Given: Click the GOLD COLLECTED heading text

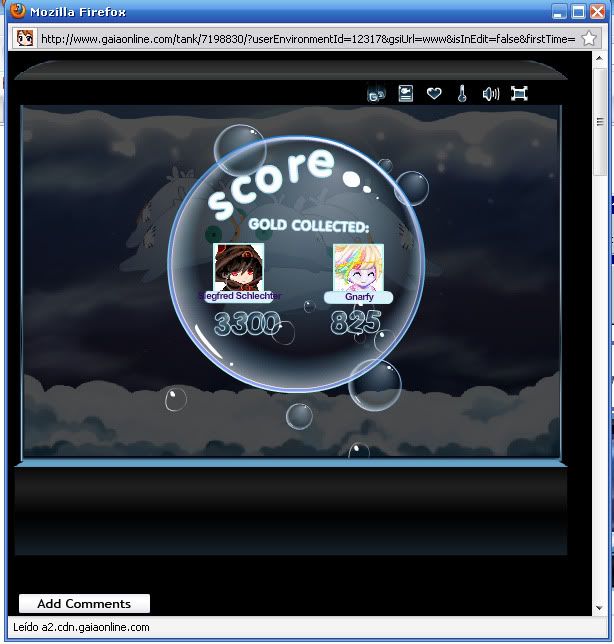Looking at the screenshot, I should [x=309, y=225].
